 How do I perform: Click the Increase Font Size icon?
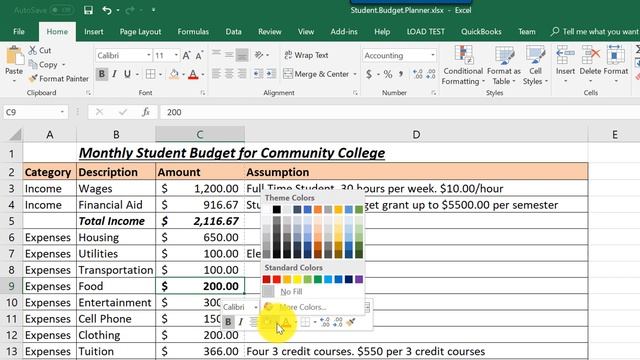click(x=186, y=56)
